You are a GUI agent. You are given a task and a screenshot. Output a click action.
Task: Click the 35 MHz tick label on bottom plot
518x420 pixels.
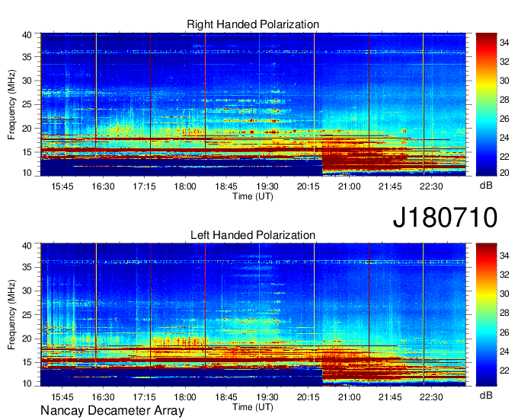tap(27, 267)
